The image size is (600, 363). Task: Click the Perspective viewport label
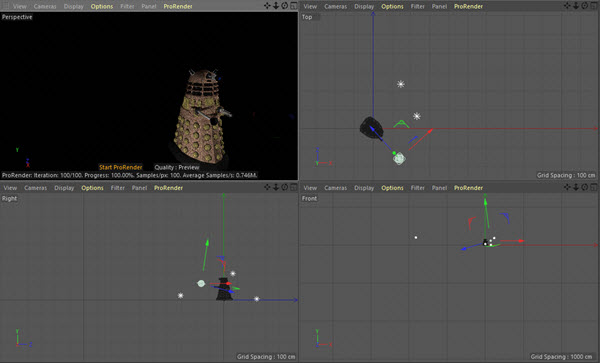tap(17, 17)
